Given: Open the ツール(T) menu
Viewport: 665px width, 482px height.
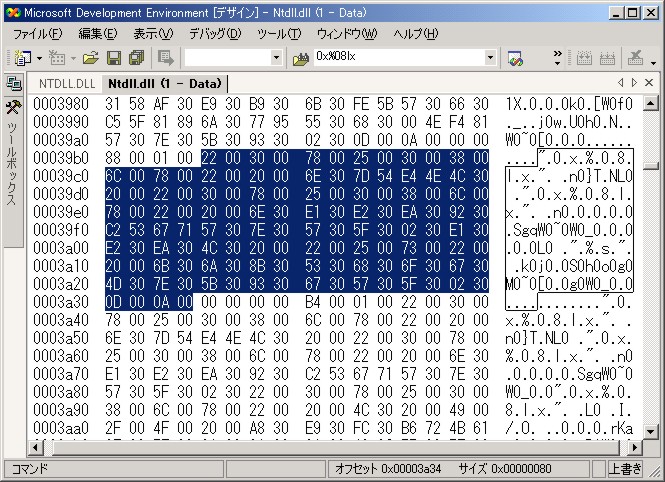Looking at the screenshot, I should tap(279, 33).
